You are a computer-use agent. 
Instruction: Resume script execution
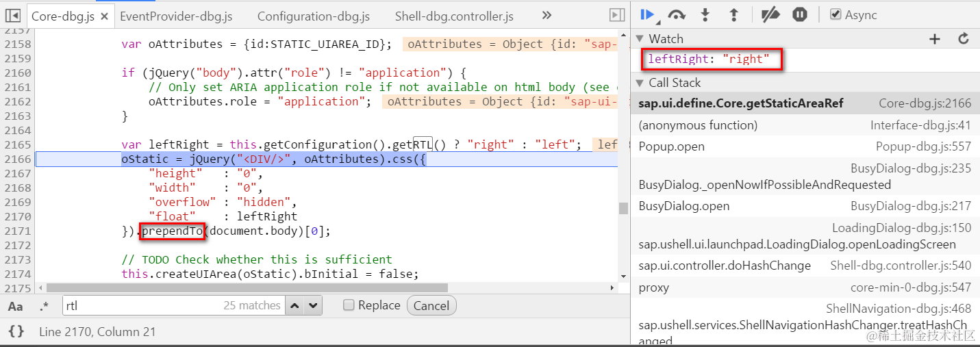(x=647, y=14)
